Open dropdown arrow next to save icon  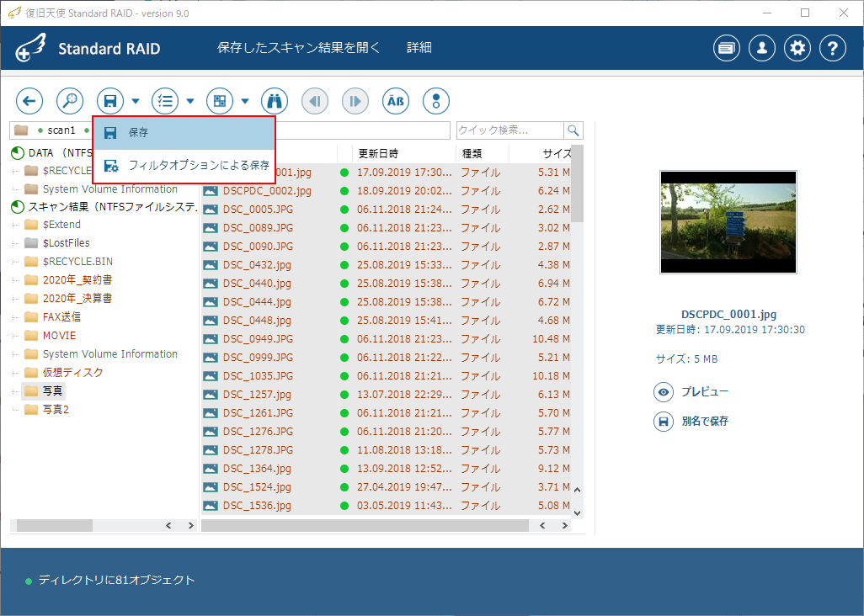pyautogui.click(x=136, y=101)
